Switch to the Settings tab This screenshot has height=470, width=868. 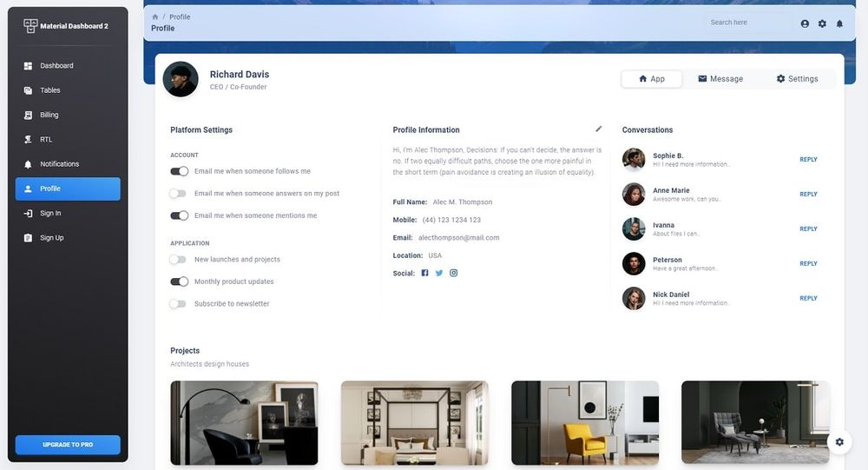(x=797, y=79)
